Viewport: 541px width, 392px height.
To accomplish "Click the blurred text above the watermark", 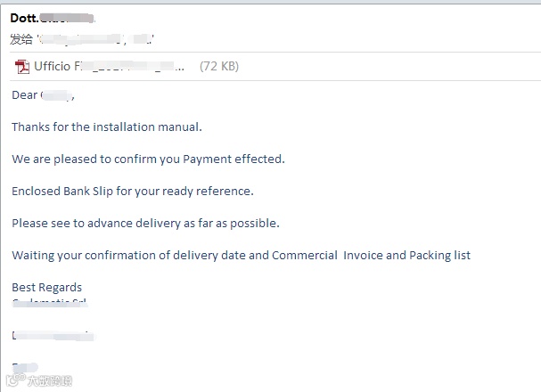I will 24,366.
